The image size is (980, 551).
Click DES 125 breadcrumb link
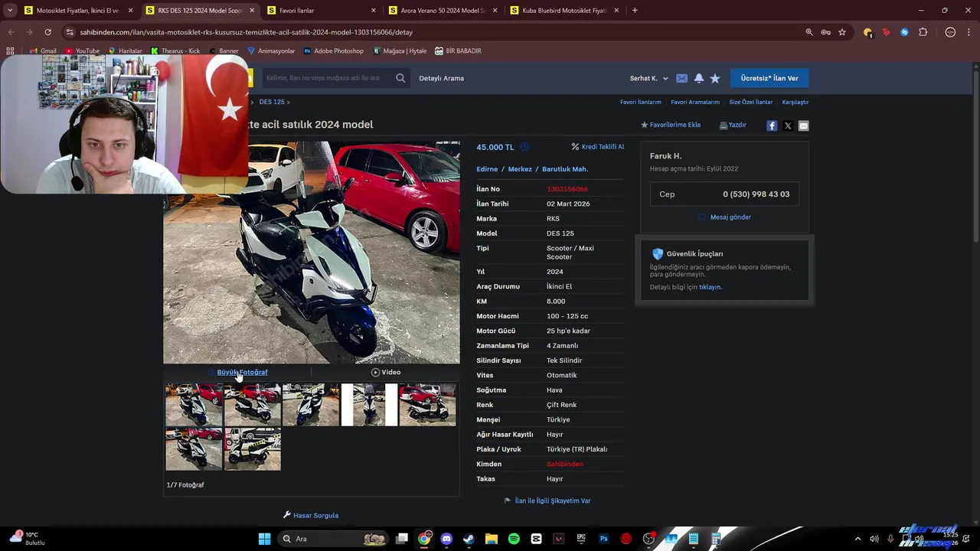pyautogui.click(x=272, y=102)
